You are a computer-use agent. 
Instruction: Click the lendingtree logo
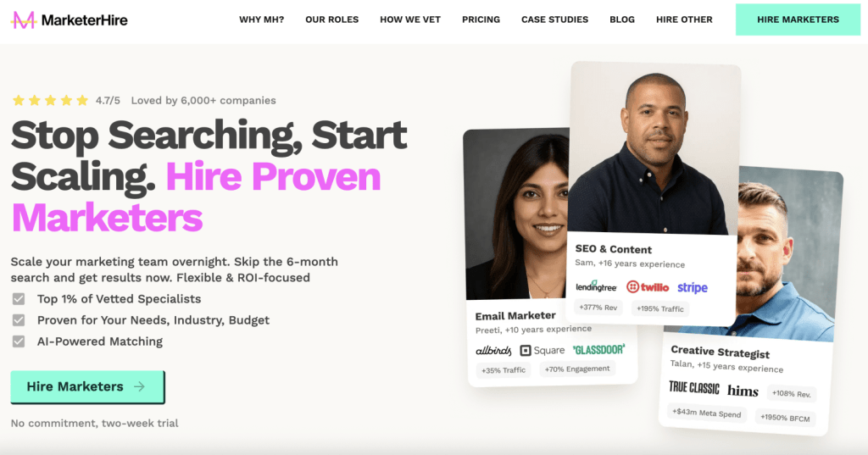coord(596,286)
